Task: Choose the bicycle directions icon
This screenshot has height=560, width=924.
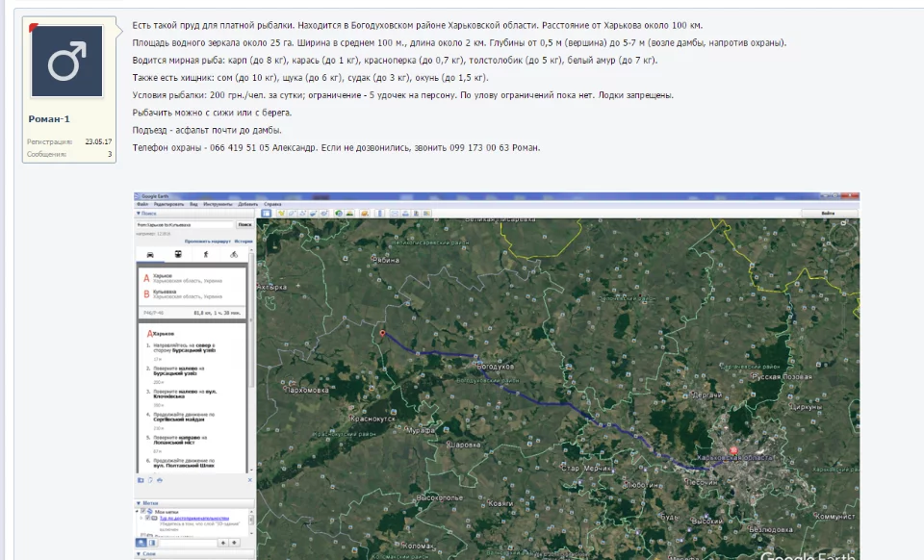Action: pyautogui.click(x=234, y=255)
